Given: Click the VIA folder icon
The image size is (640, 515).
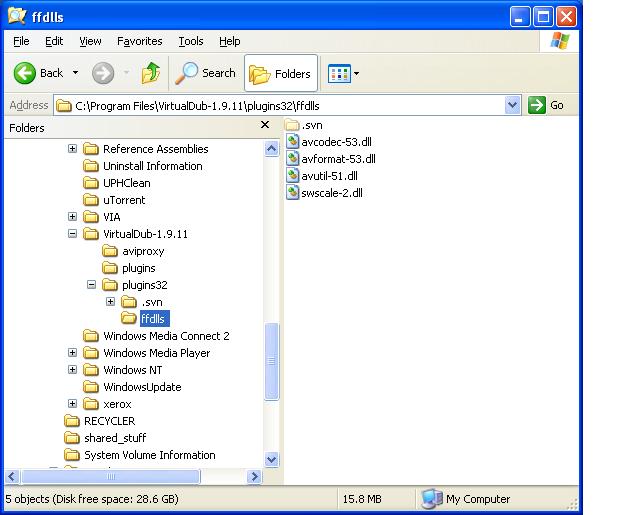Looking at the screenshot, I should (x=91, y=217).
